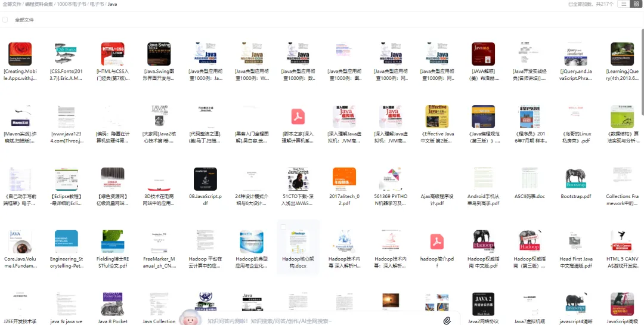Select file name [www.java1234.com]Three.j
This screenshot has height=325, width=644.
tap(66, 137)
